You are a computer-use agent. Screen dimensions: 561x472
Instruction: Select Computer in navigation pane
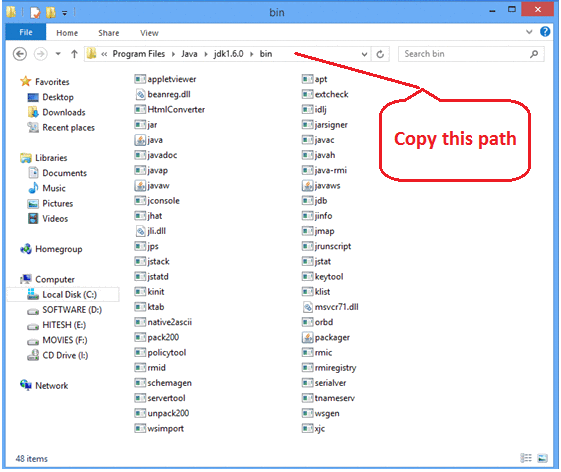tap(55, 279)
